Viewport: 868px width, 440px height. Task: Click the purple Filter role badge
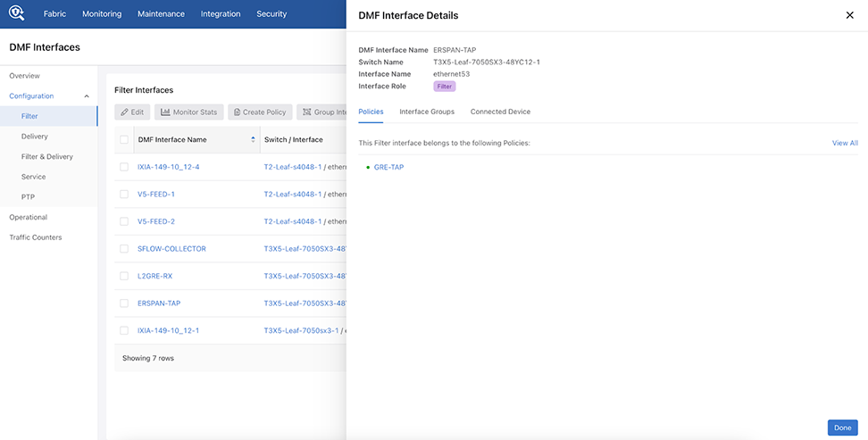tap(444, 87)
